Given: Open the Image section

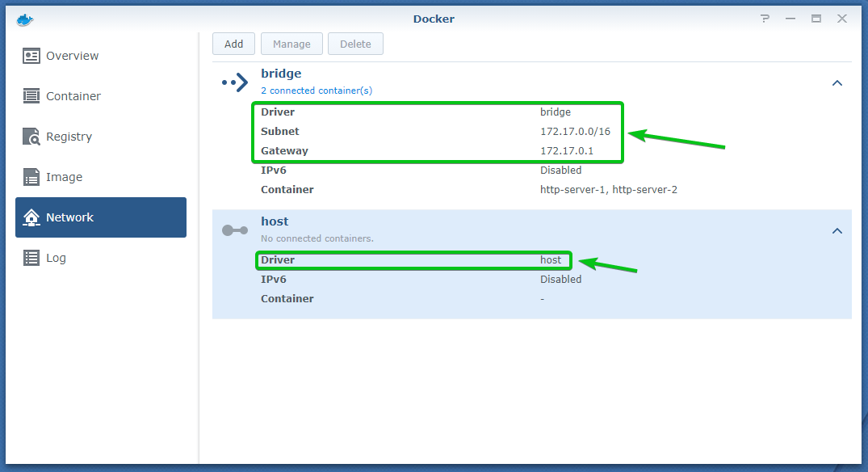Looking at the screenshot, I should point(101,177).
